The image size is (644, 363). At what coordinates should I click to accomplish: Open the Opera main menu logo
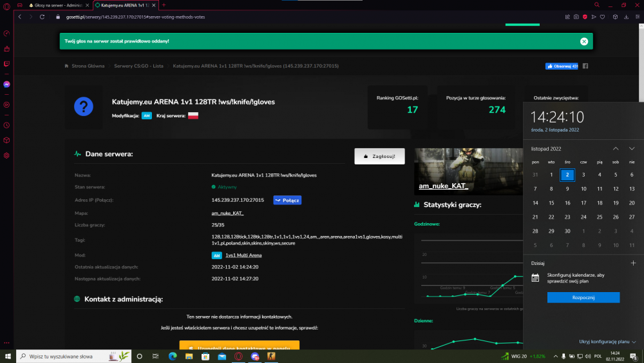(6, 6)
